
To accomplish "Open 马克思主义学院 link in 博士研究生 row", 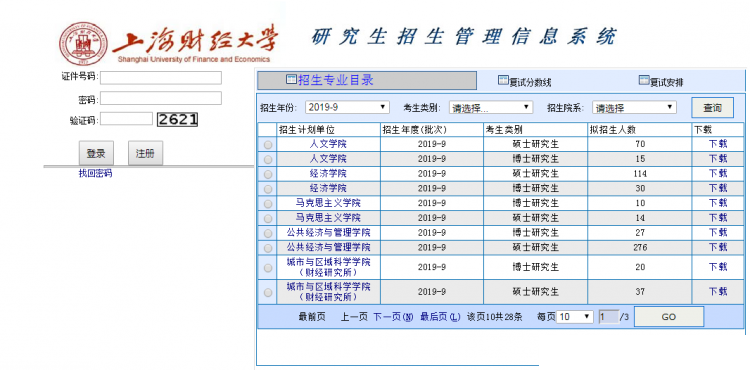I will point(328,203).
